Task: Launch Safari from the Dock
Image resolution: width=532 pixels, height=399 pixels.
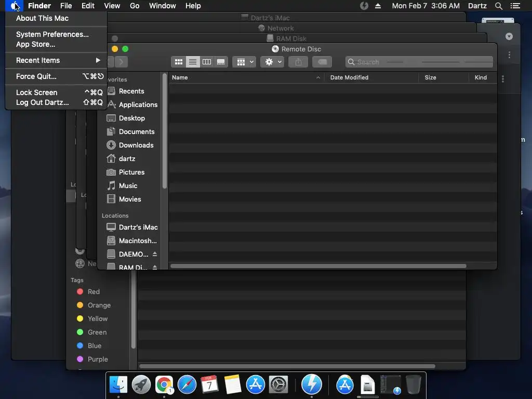Action: point(187,384)
